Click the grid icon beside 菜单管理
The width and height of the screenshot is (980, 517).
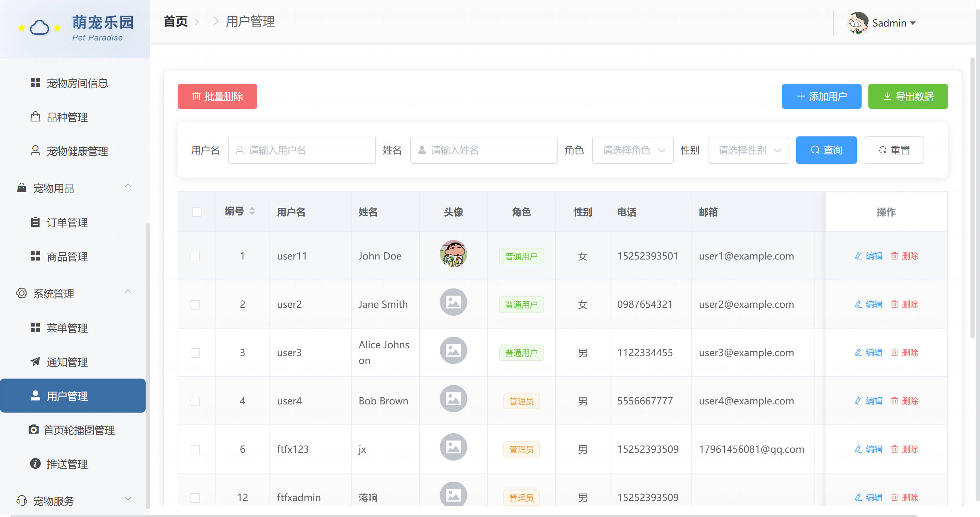coord(35,327)
